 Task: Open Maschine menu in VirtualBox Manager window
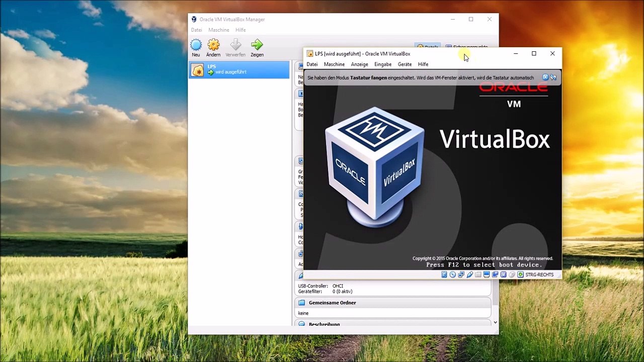(x=219, y=30)
